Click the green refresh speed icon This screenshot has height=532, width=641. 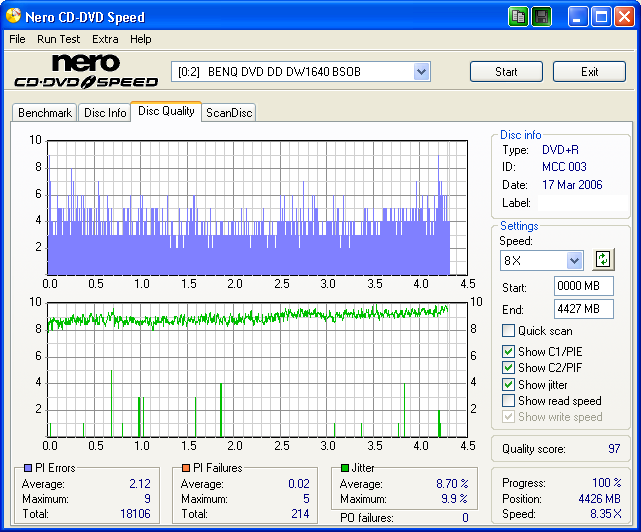point(602,259)
